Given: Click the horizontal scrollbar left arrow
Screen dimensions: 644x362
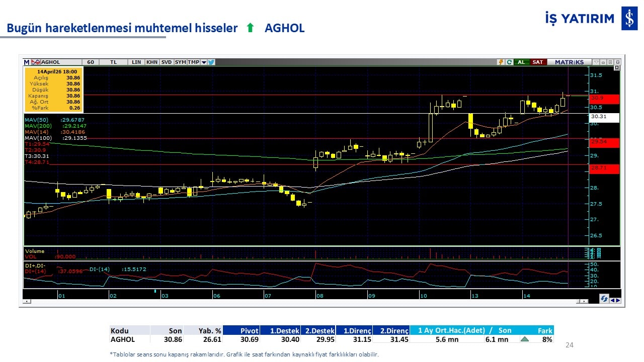Looking at the screenshot, I should tap(26, 302).
